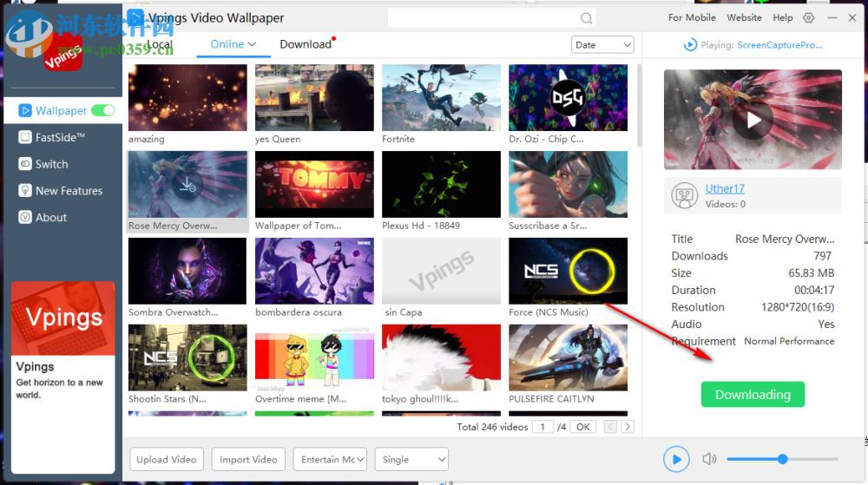
Task: Click the search magnifier icon
Action: 586,18
